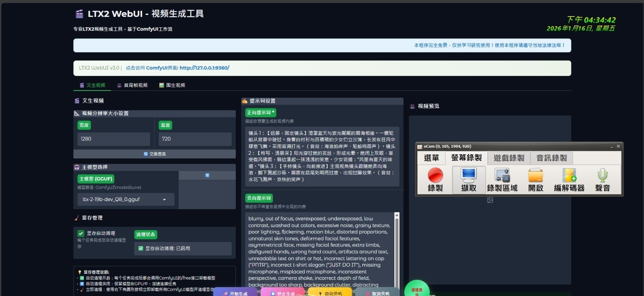
Task: Close the oCam window
Action: tap(618, 146)
